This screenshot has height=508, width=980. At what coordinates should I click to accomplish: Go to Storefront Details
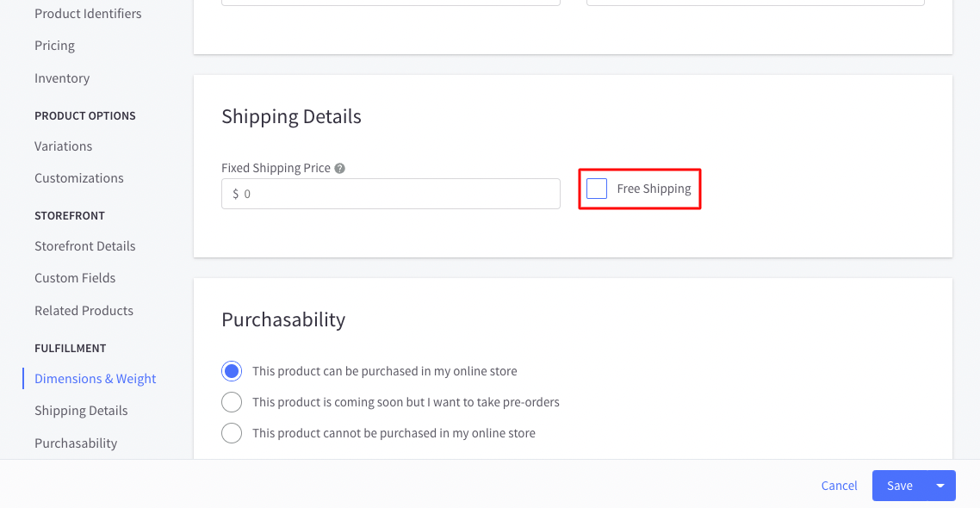coord(85,245)
